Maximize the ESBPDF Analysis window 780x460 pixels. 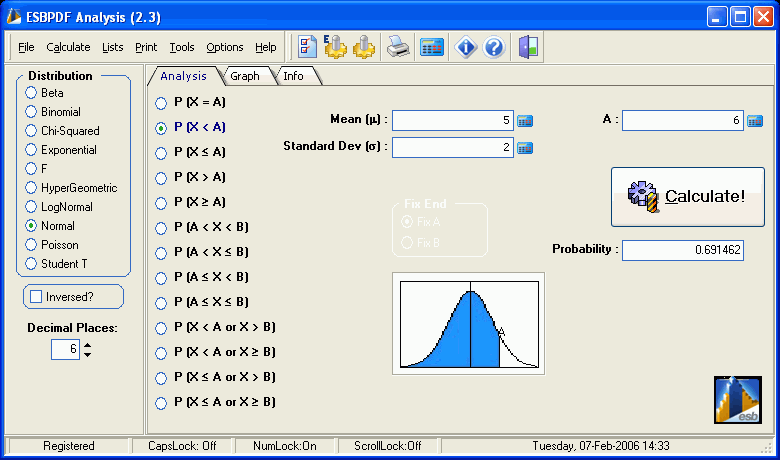tap(740, 17)
